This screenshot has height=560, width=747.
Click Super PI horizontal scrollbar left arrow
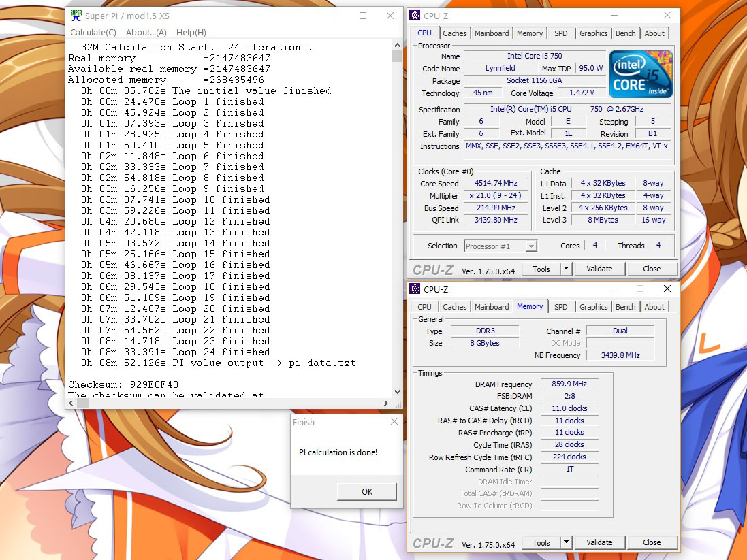pyautogui.click(x=71, y=403)
